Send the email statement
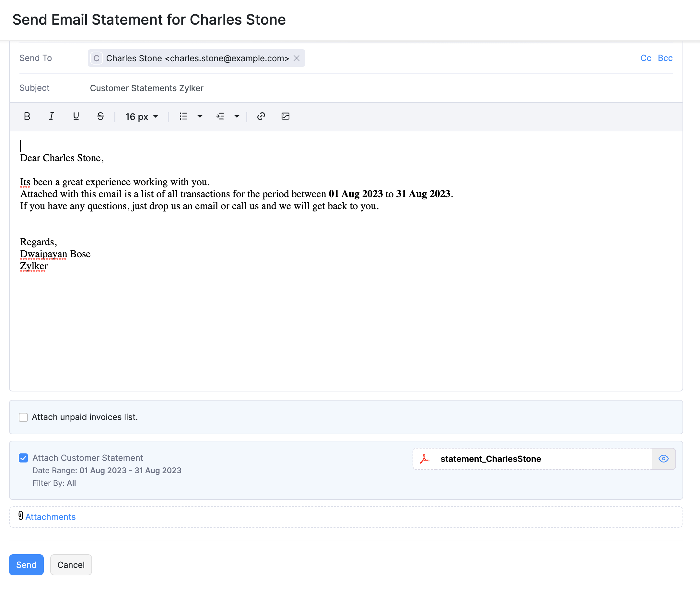 26,565
